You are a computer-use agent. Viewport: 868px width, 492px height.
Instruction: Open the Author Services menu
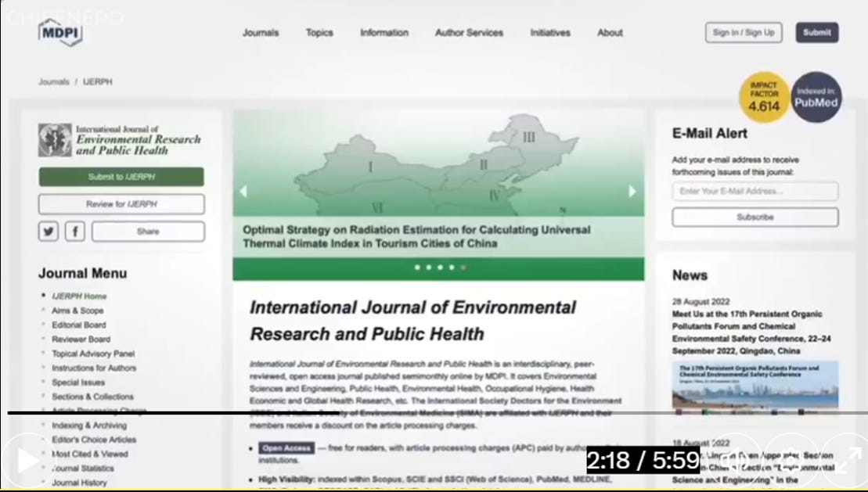(x=469, y=33)
